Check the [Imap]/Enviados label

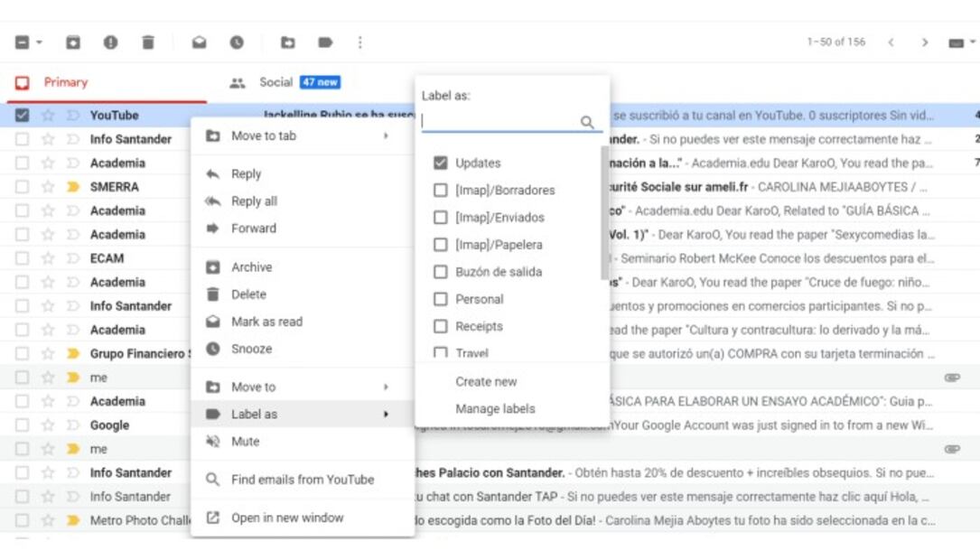441,218
